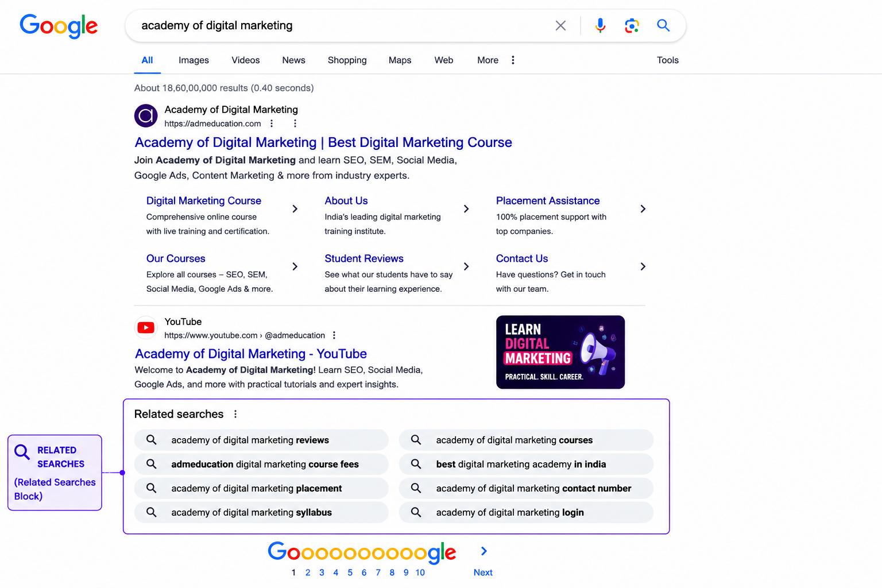The height and width of the screenshot is (588, 882).
Task: Switch to the Web tab
Action: click(x=443, y=60)
